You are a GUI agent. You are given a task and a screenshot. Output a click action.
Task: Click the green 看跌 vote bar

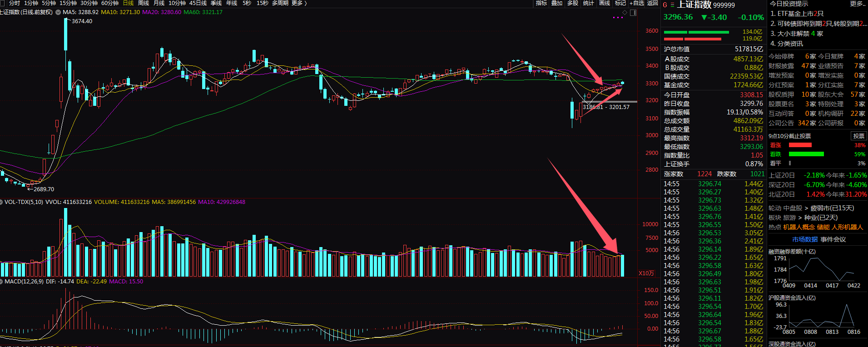[x=806, y=154]
